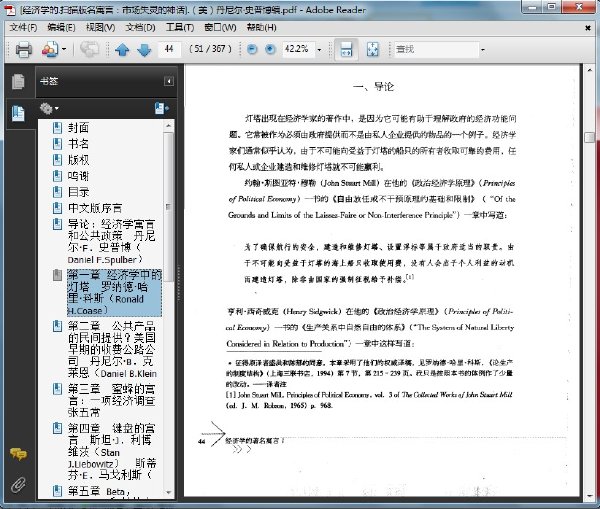600x509 pixels.
Task: Select the 书名 bookmark
Action: (x=78, y=144)
